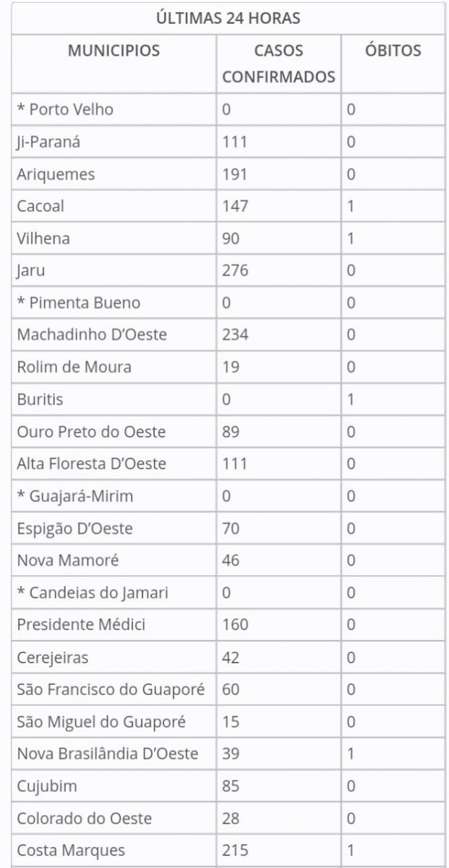Click Vilhena's confirmed cases value 90

pos(231,238)
